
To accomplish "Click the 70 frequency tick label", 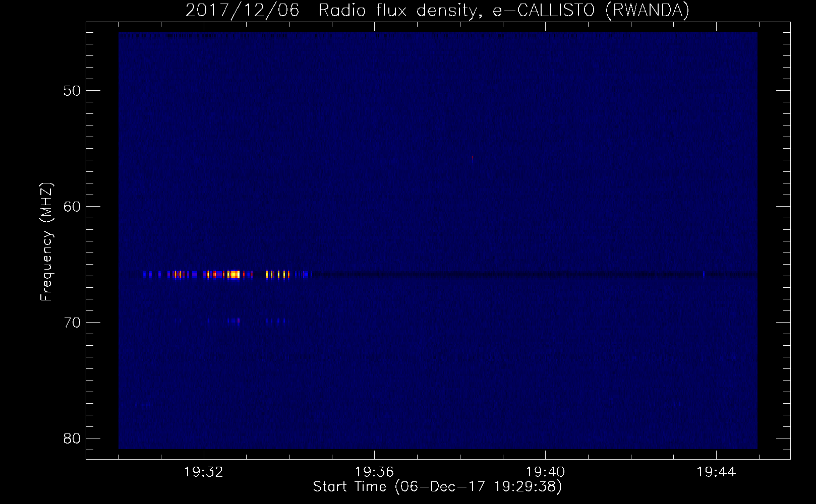I will [73, 323].
